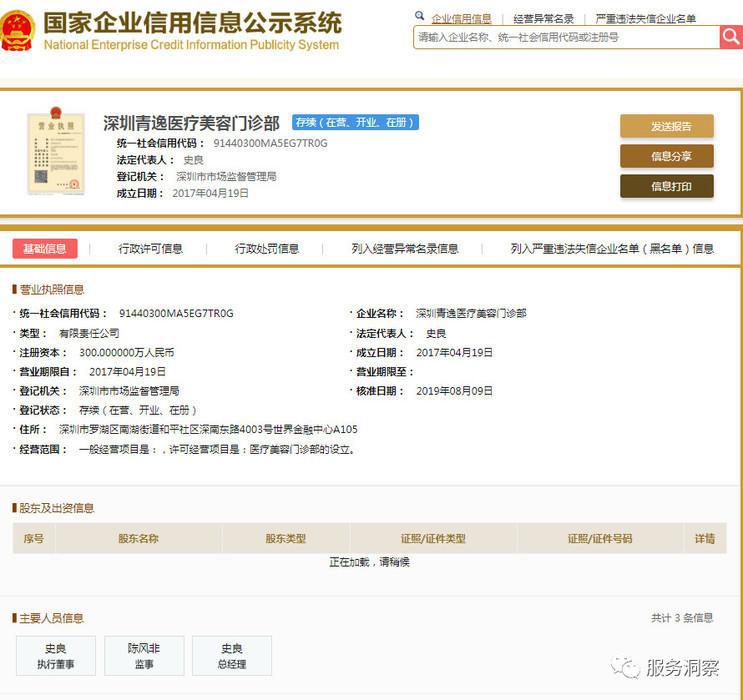Click the 存续 status badge
The image size is (743, 700).
coord(355,123)
